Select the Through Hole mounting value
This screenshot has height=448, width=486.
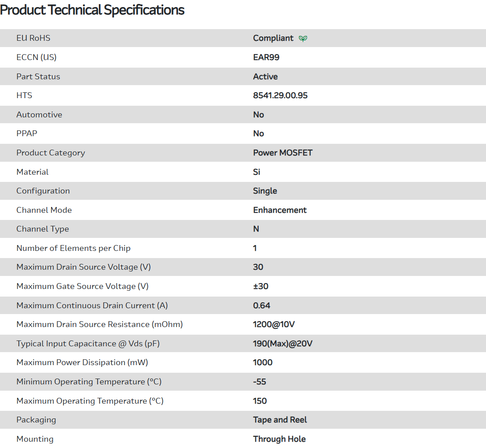[279, 439]
